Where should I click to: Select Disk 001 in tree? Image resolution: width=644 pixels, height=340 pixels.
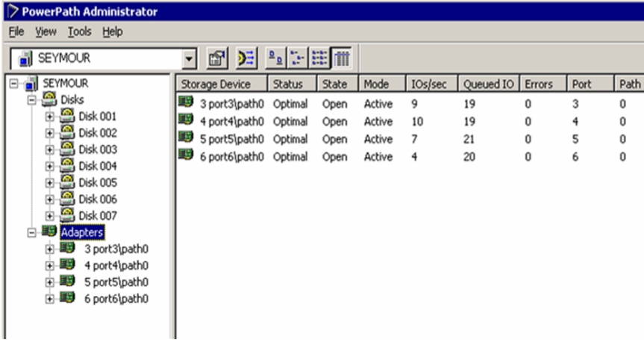[x=98, y=117]
